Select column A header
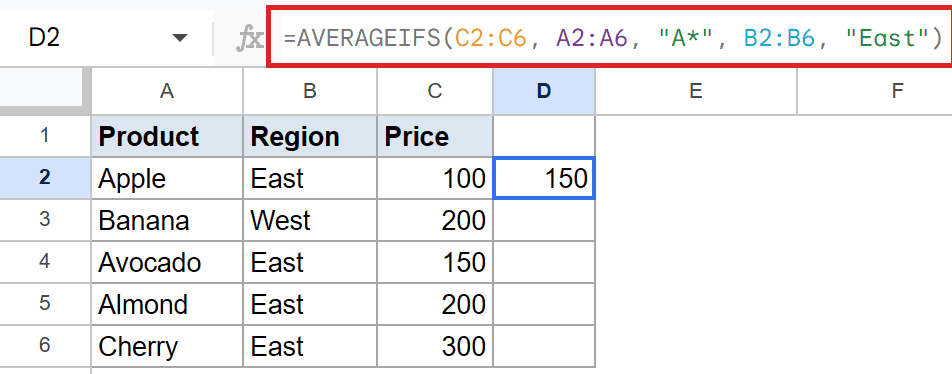 click(167, 91)
